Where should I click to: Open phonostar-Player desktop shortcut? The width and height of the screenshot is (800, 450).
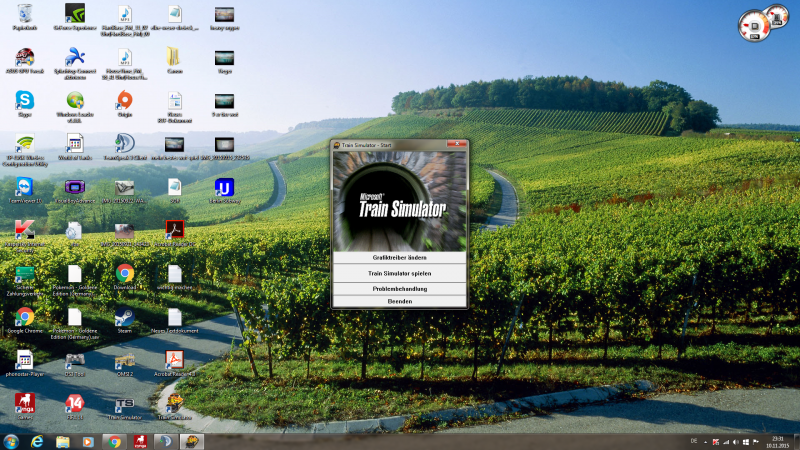(24, 363)
